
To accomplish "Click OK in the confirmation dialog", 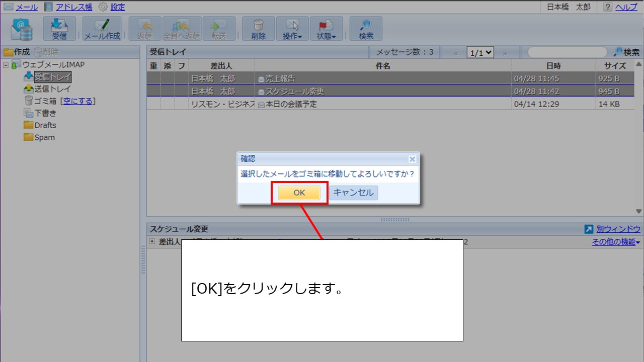I will (299, 193).
